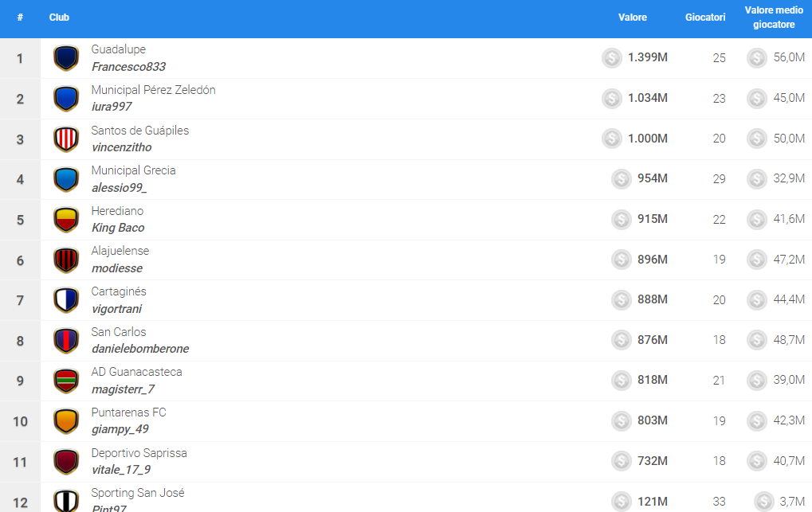Click the Herediano yellow-red crest icon
The width and height of the screenshot is (812, 512).
pyautogui.click(x=65, y=220)
